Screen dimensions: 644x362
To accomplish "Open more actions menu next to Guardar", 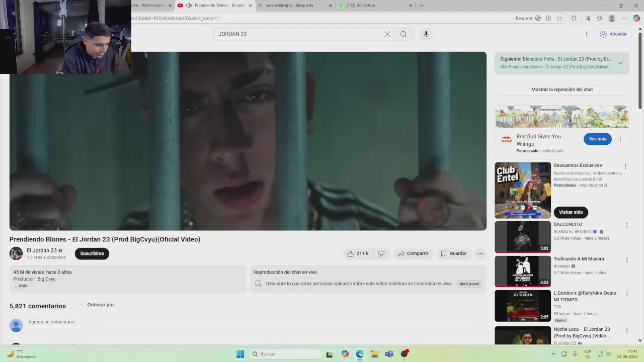I will coord(480,253).
